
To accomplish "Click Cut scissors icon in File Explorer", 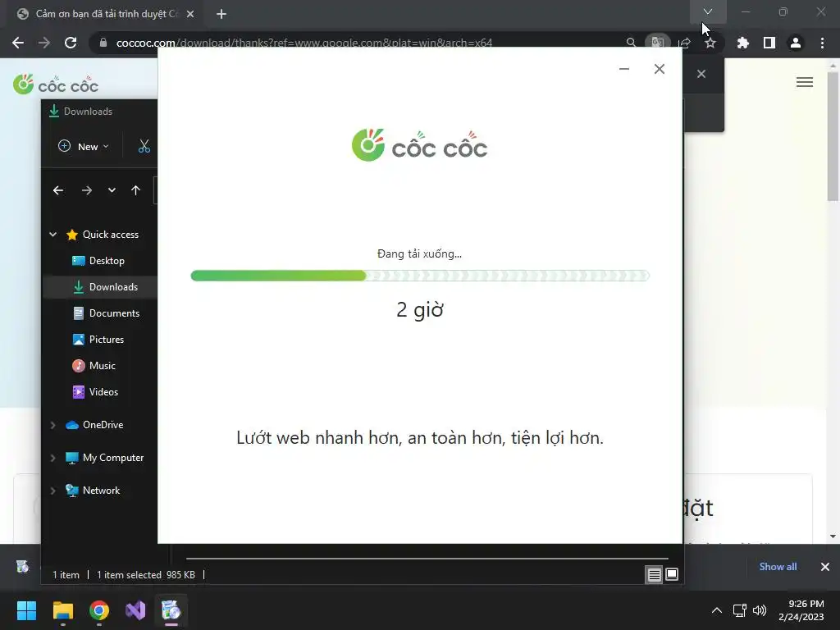I will tap(144, 146).
